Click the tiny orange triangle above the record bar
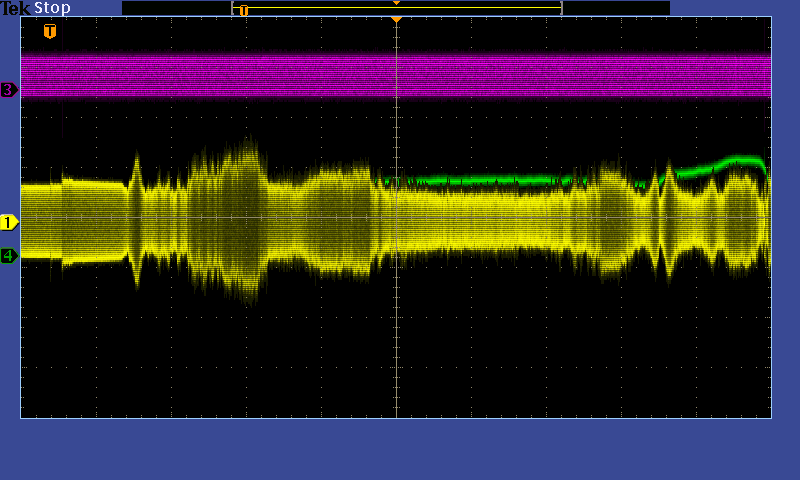Viewport: 800px width, 480px height. click(x=396, y=3)
